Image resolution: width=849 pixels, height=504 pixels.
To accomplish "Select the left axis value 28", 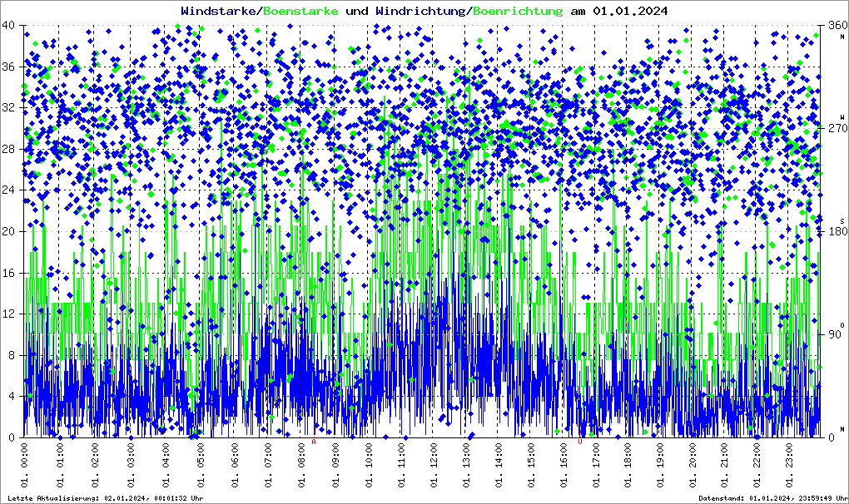I will [8, 149].
